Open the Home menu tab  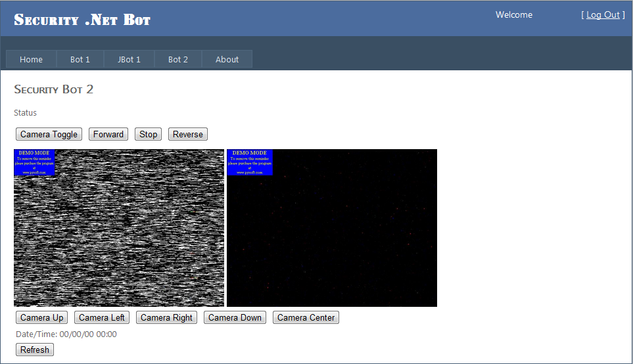click(31, 59)
